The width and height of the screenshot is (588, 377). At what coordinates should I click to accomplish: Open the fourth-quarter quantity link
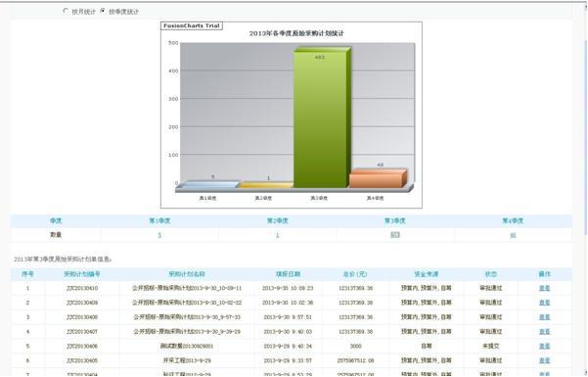click(x=513, y=235)
